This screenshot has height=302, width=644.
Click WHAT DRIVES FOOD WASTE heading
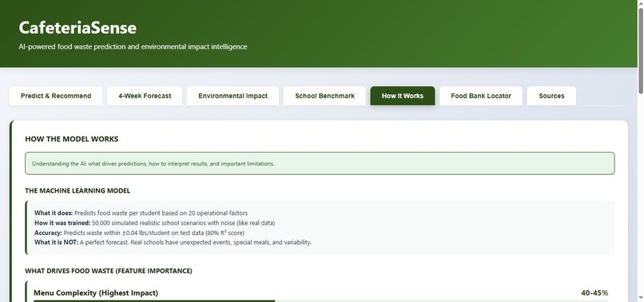click(x=109, y=271)
